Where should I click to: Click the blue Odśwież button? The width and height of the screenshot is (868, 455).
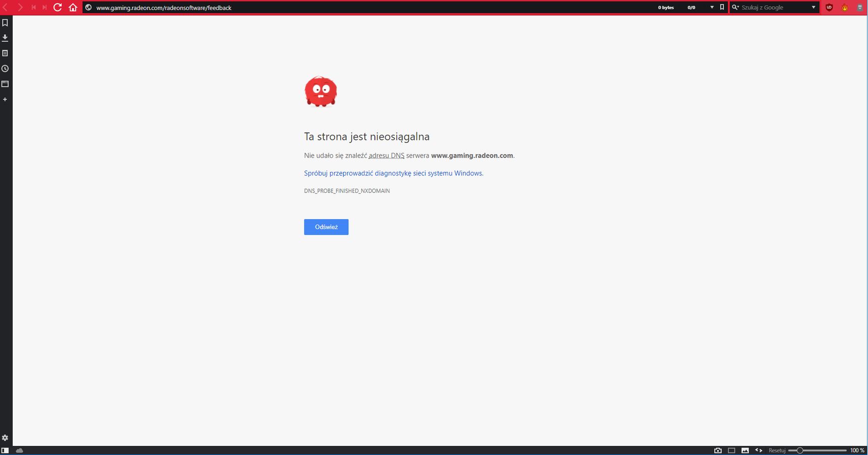[x=326, y=227]
